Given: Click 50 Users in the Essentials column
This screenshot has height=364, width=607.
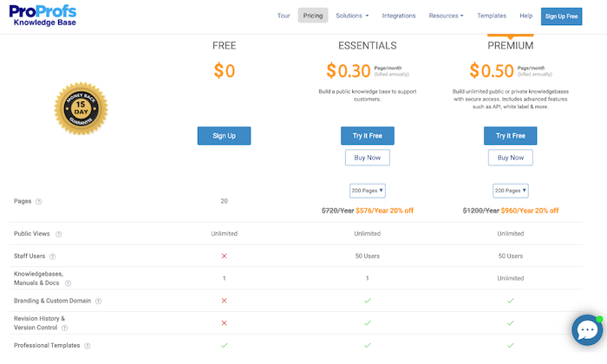Looking at the screenshot, I should pos(368,256).
